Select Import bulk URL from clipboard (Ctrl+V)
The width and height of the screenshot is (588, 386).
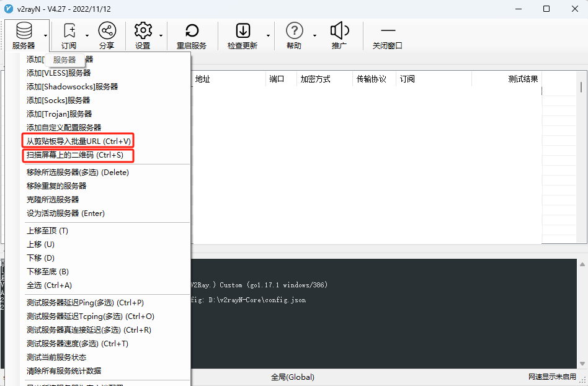78,141
